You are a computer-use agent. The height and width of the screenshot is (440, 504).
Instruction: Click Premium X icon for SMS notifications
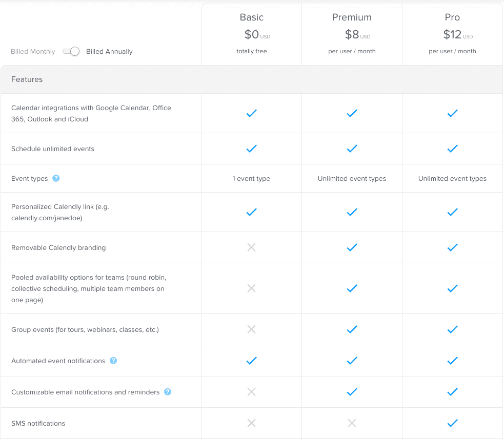352,423
